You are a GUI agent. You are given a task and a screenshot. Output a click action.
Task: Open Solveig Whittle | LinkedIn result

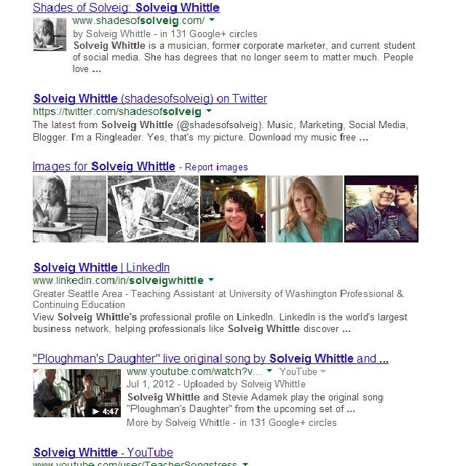[101, 267]
